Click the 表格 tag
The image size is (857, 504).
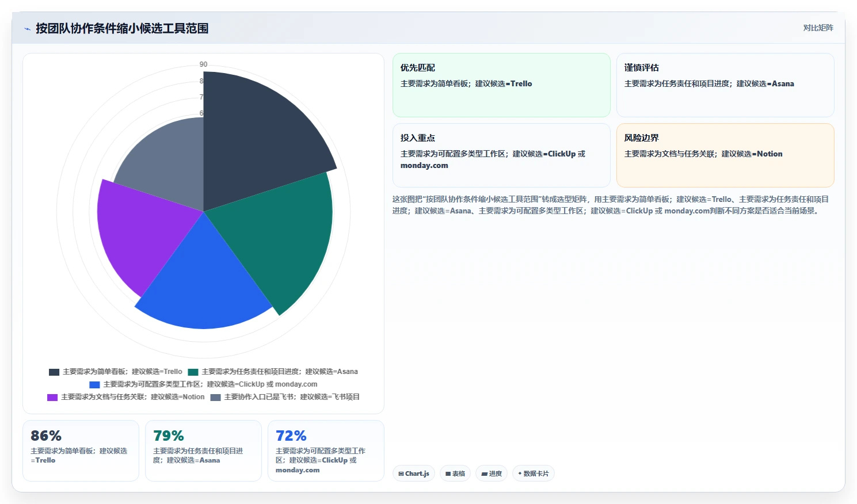(x=455, y=474)
